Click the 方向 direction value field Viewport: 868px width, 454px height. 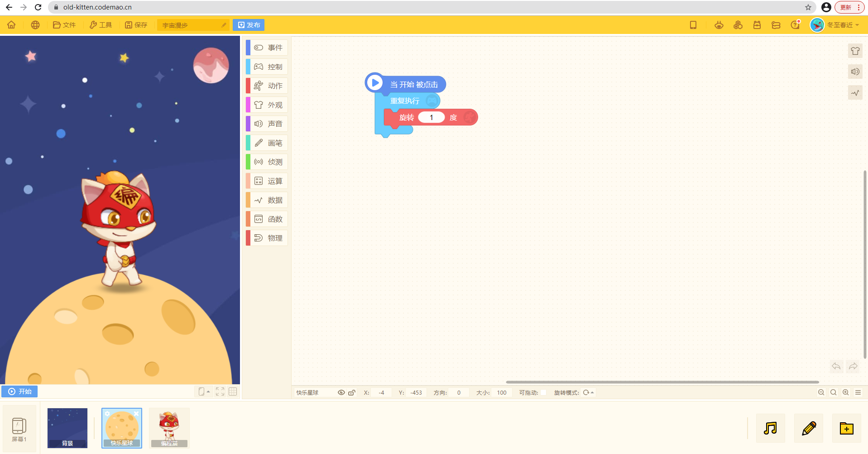pyautogui.click(x=459, y=393)
